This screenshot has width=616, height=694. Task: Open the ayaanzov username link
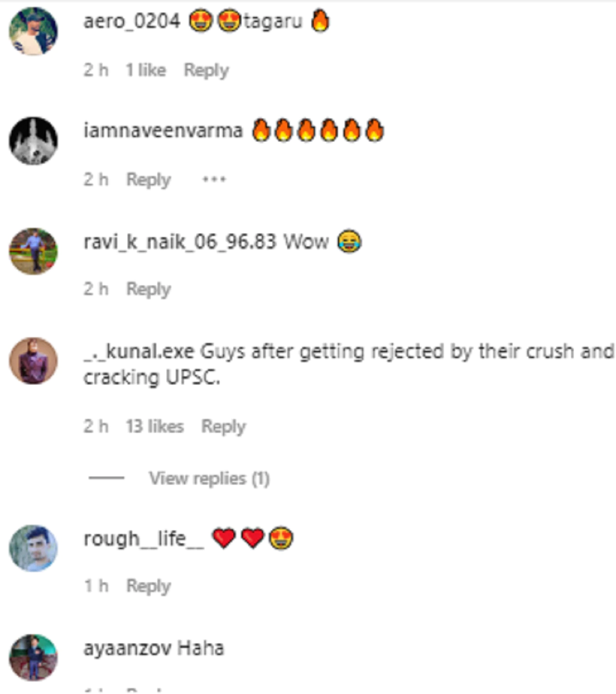127,648
